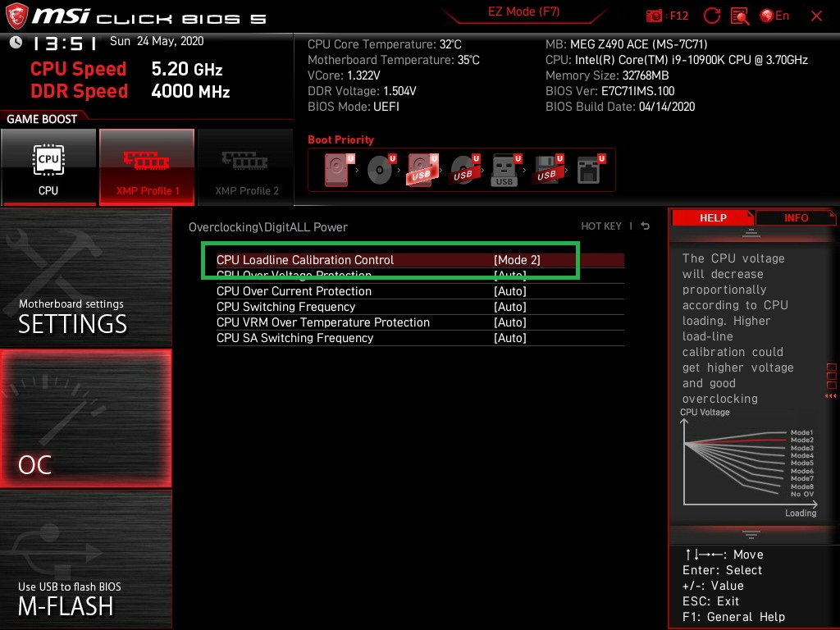This screenshot has width=840, height=630.
Task: Click the MB MEG Z490 ACE line
Action: click(x=626, y=44)
